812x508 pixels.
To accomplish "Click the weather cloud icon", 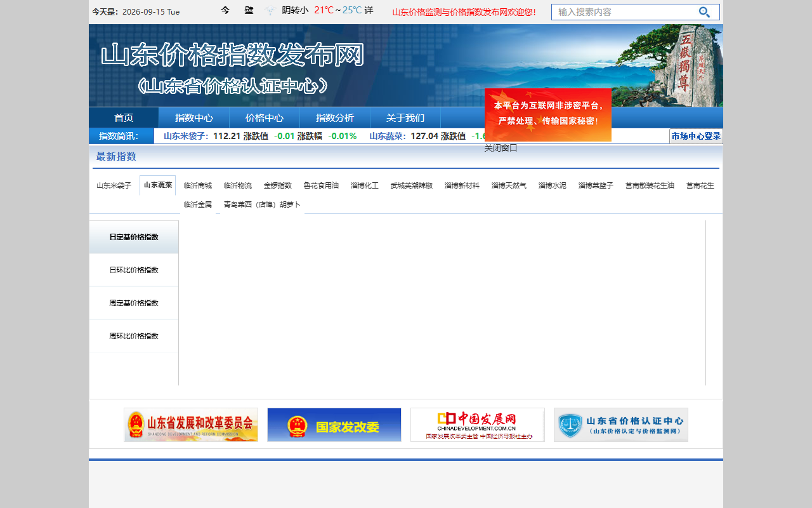I will click(x=270, y=11).
